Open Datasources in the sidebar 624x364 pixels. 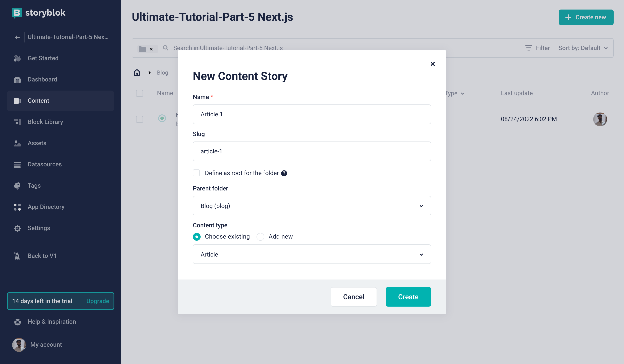pos(61,164)
